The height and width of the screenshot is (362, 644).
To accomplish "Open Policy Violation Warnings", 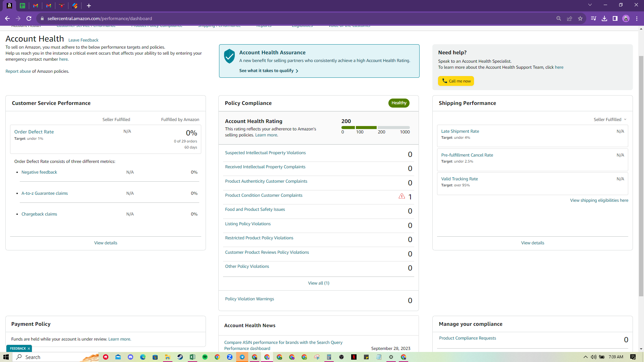I will pyautogui.click(x=250, y=299).
